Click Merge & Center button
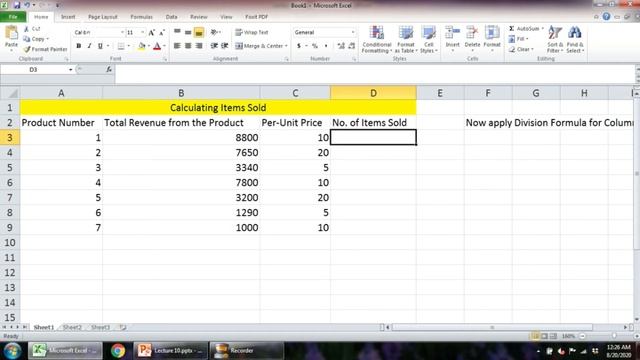The height and width of the screenshot is (360, 640). tap(261, 46)
